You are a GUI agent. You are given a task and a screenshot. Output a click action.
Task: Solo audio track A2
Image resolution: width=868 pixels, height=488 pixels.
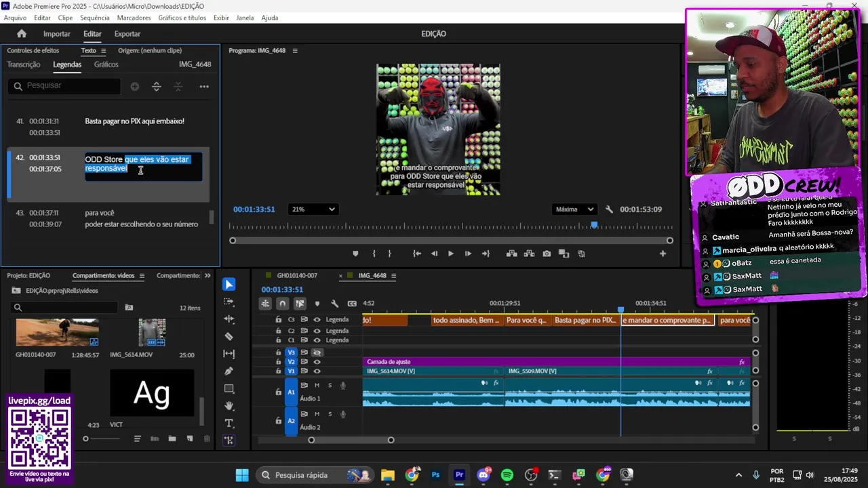330,414
